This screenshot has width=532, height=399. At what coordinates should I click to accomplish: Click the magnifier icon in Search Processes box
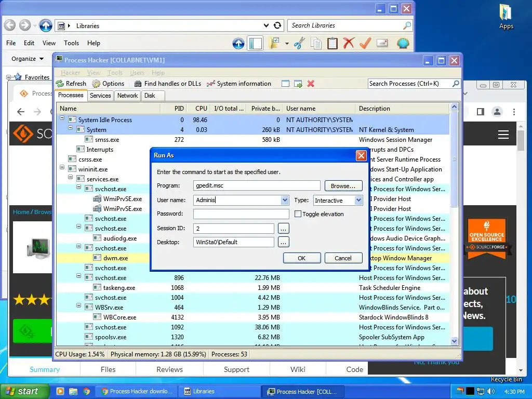point(456,84)
